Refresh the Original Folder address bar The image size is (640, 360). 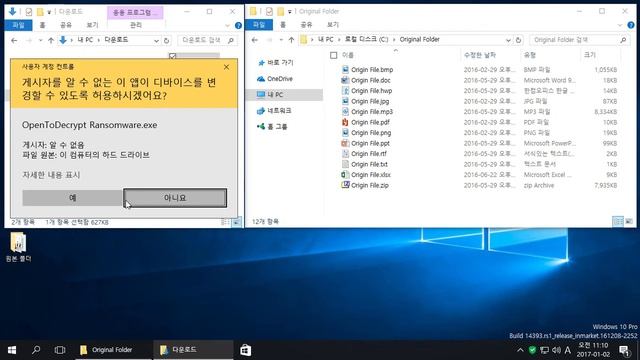518,40
